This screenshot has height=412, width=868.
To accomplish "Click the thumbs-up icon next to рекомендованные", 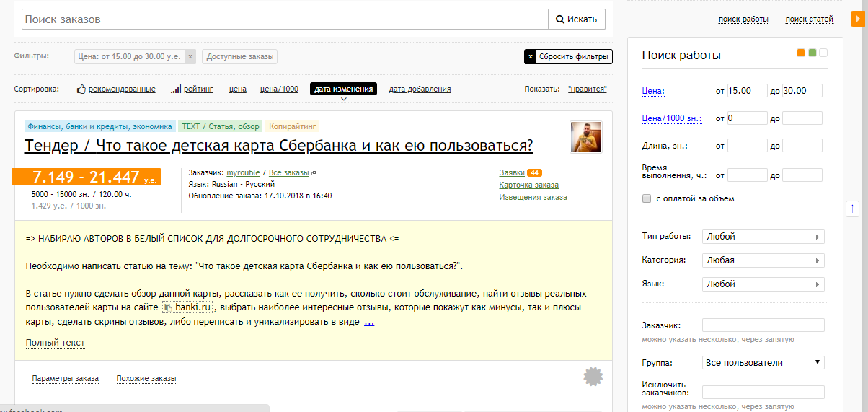I will coord(81,89).
